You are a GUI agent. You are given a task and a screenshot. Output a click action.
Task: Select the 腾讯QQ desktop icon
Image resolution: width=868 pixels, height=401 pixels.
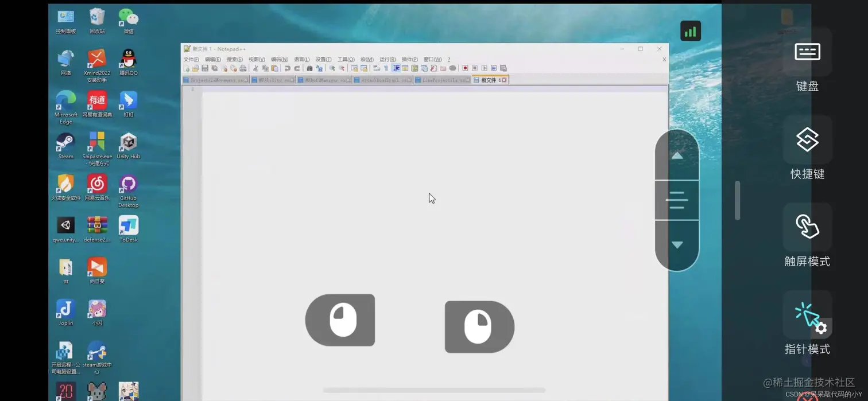129,63
